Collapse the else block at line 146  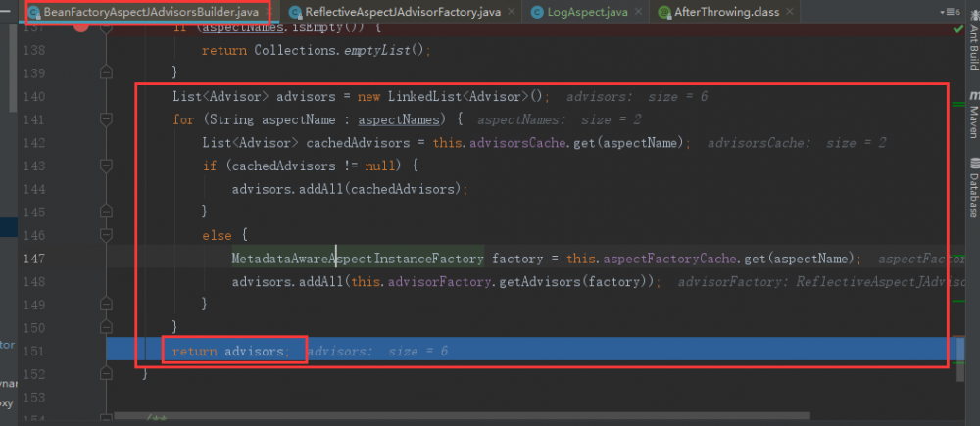pyautogui.click(x=106, y=235)
